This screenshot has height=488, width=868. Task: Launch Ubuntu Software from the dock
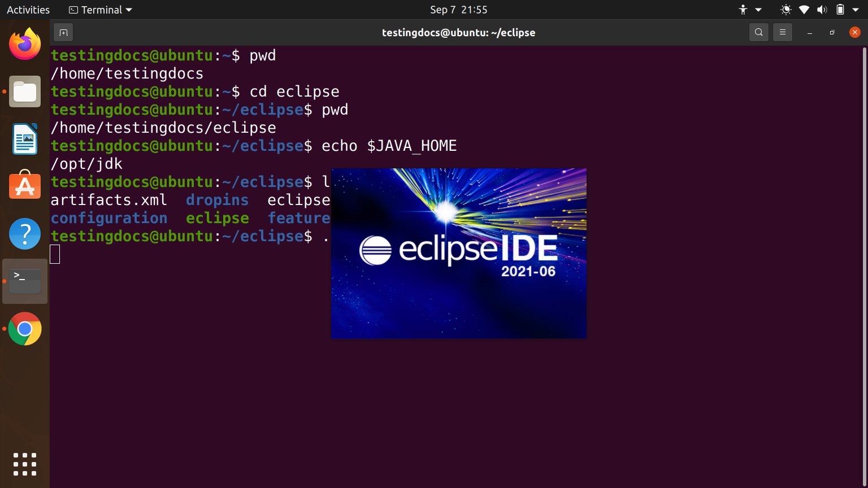click(25, 186)
